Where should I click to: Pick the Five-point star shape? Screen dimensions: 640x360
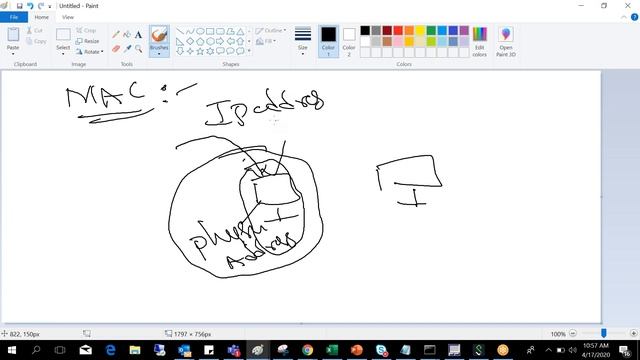200,51
